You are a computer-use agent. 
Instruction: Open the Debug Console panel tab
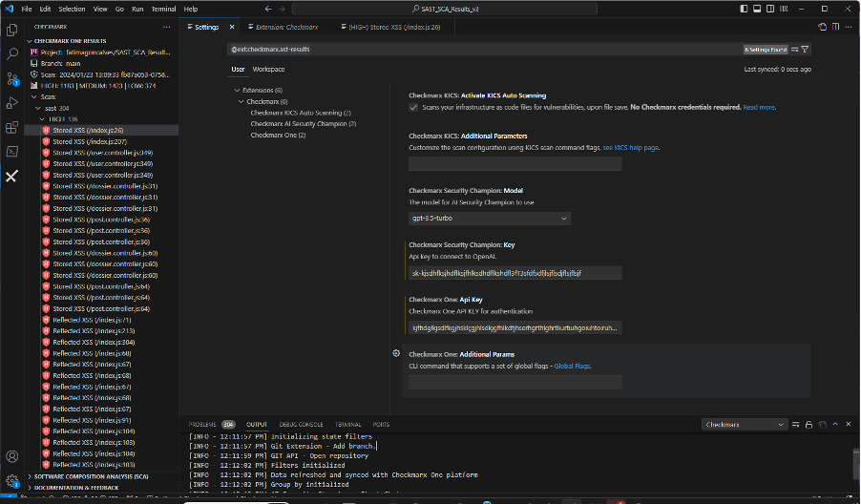[x=301, y=425]
